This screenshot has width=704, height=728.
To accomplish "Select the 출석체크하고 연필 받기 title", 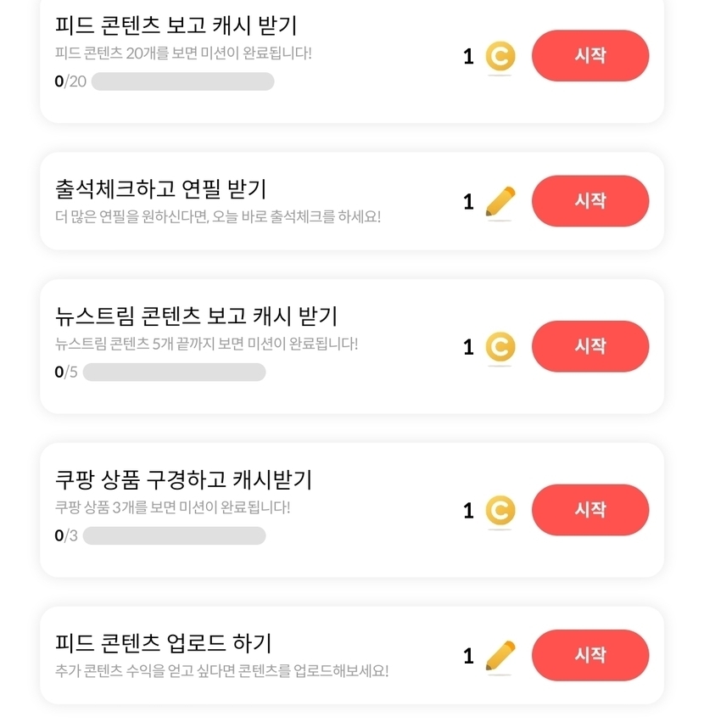I will (161, 188).
